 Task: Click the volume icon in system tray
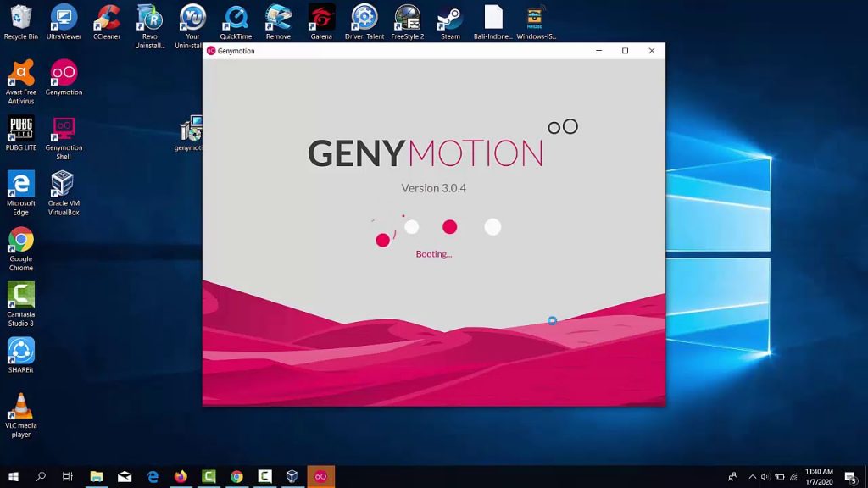click(x=765, y=477)
